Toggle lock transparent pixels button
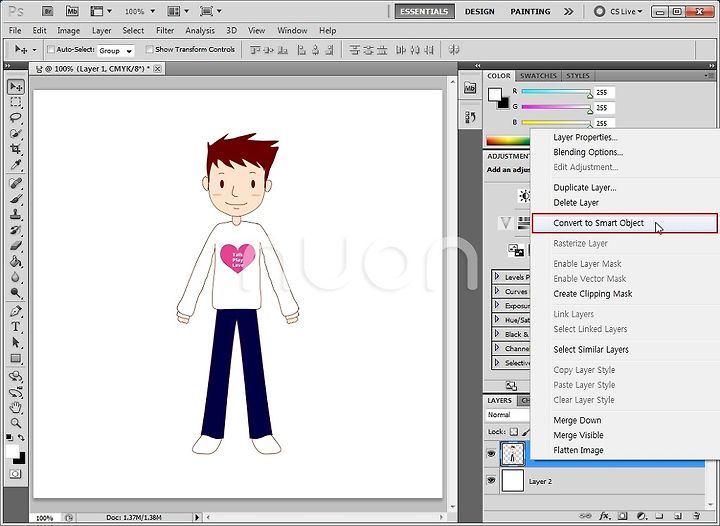This screenshot has height=526, width=720. [x=514, y=432]
